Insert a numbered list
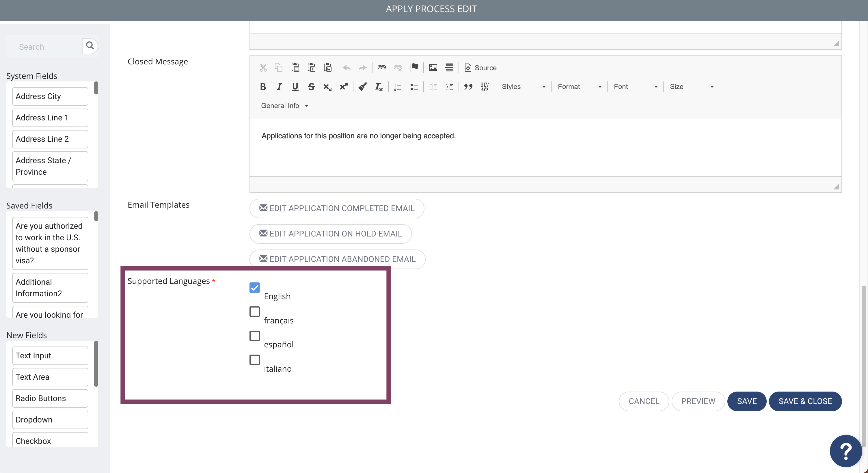The height and width of the screenshot is (473, 868). coord(398,87)
